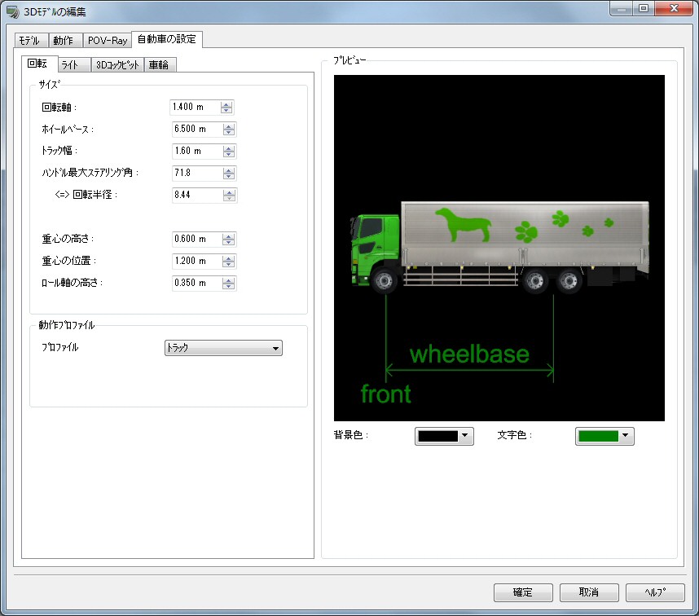Click the ハンドル最大ステアリング角 field
This screenshot has width=699, height=616.
(197, 173)
